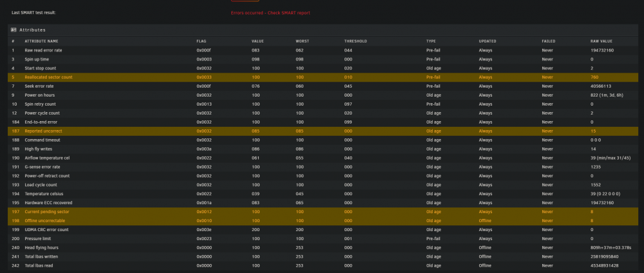644x273 pixels.
Task: Click the Attributes panel icon
Action: point(13,30)
